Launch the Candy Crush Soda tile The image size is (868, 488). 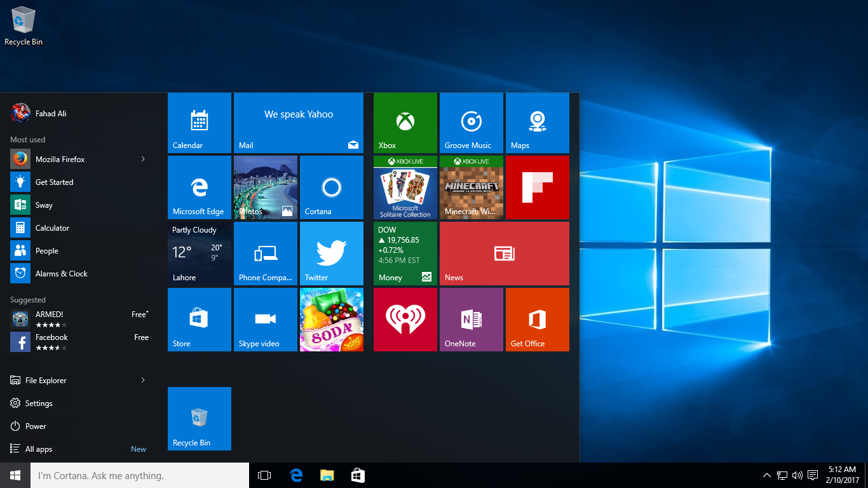[x=332, y=320]
